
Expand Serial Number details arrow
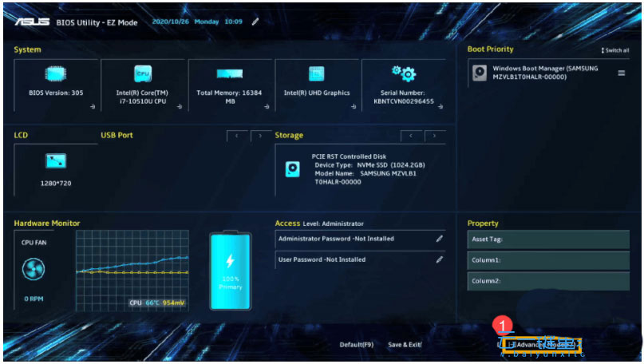tap(441, 106)
